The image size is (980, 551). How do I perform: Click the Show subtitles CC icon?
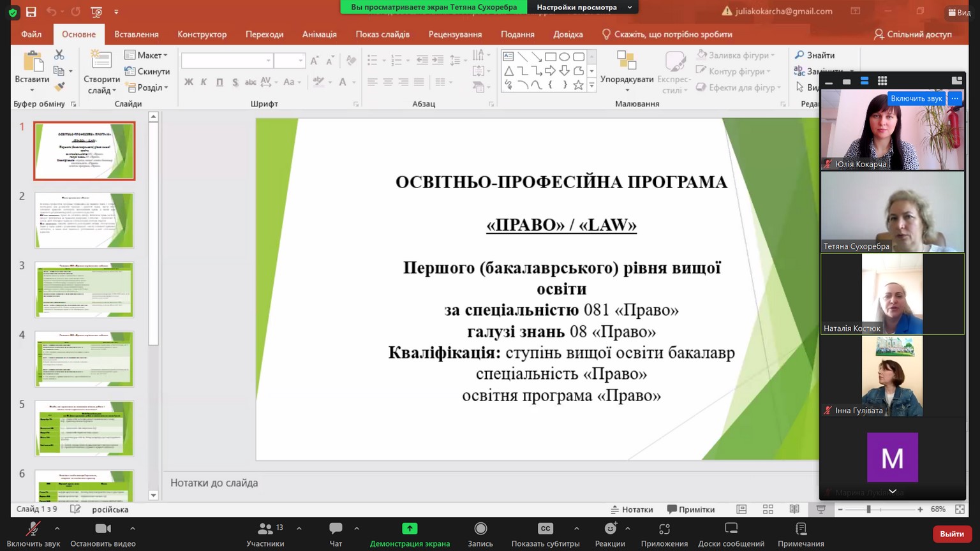(x=545, y=529)
